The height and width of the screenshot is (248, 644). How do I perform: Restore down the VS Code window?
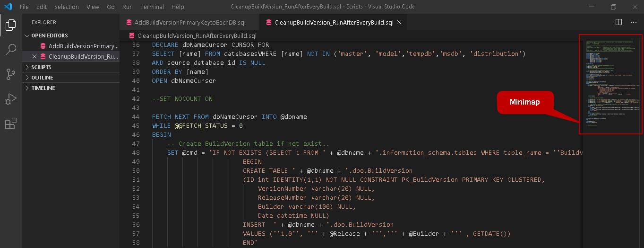click(x=613, y=7)
